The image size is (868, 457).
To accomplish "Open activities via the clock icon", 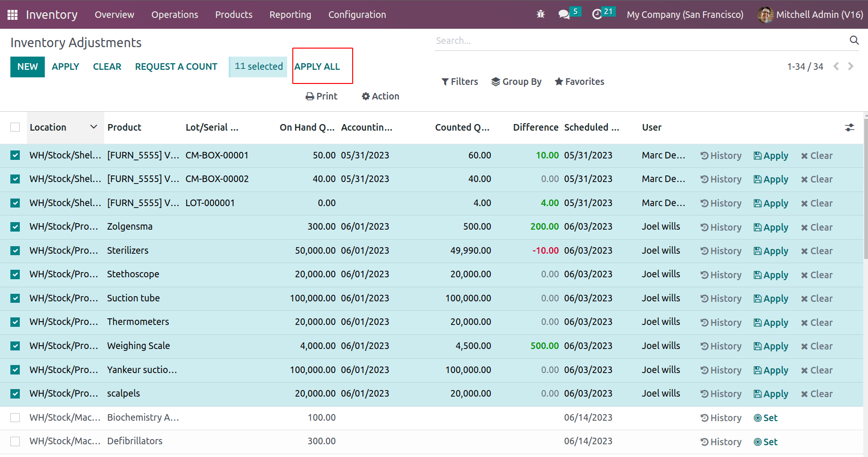I will pyautogui.click(x=598, y=14).
